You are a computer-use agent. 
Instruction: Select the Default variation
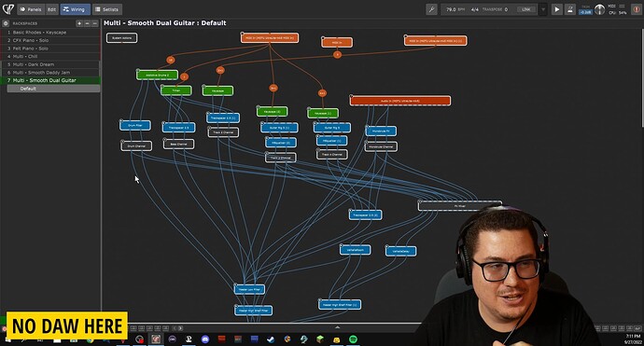53,89
